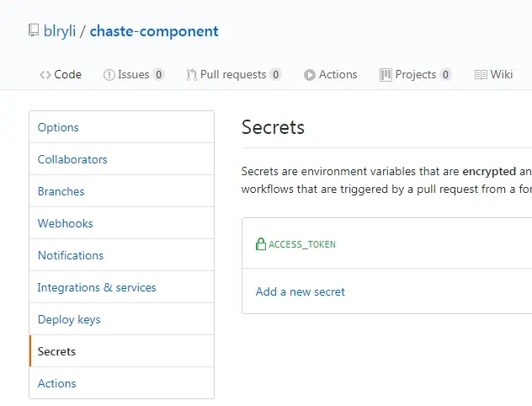Switch to the Pull requests tab
This screenshot has width=532, height=406.
click(x=233, y=75)
